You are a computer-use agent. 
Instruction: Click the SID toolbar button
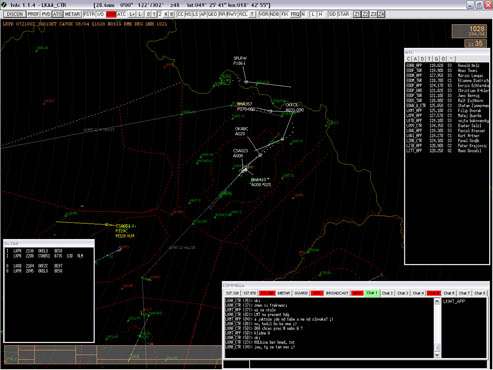(333, 14)
